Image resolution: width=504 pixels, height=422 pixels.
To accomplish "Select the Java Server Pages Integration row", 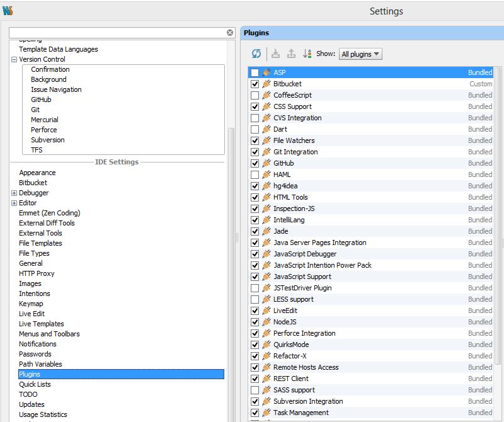I will [371, 242].
